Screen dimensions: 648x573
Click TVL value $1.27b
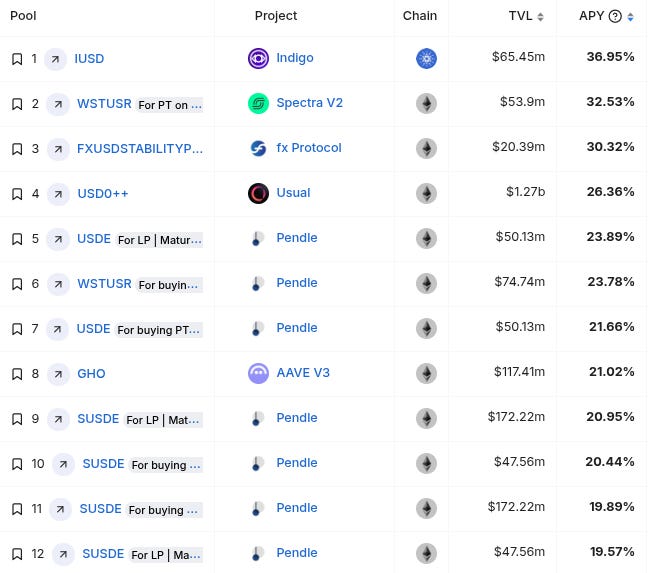pos(526,192)
